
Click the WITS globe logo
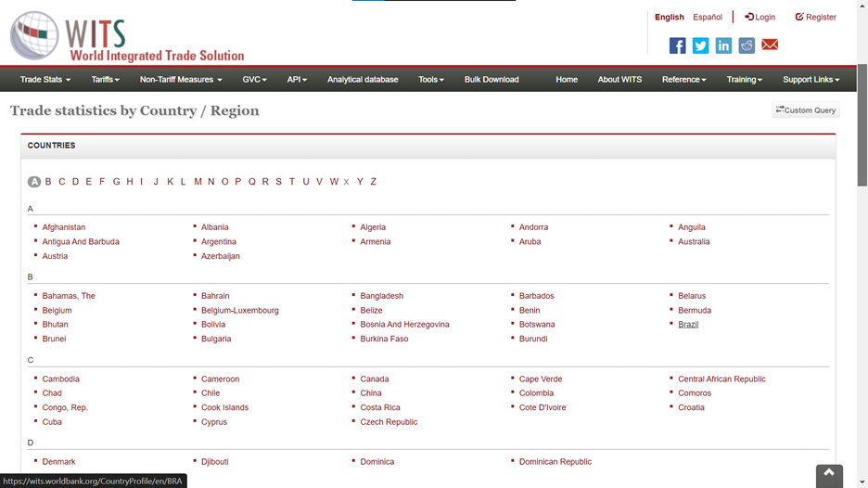click(x=35, y=35)
